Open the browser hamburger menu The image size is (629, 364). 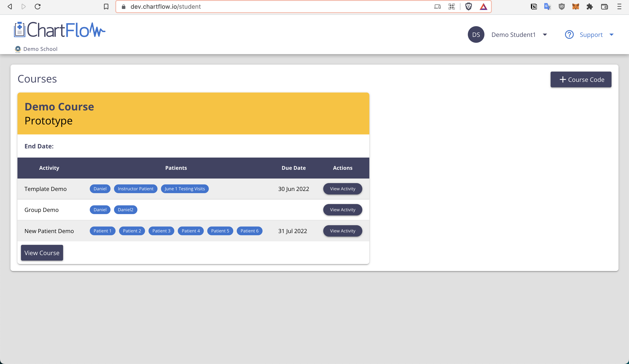(619, 7)
